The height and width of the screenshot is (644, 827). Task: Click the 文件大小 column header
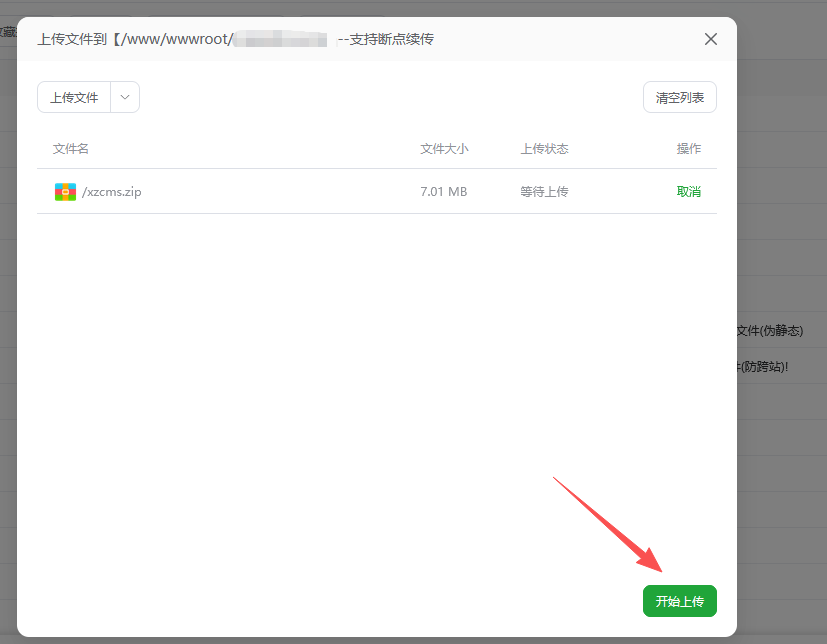[x=444, y=149]
